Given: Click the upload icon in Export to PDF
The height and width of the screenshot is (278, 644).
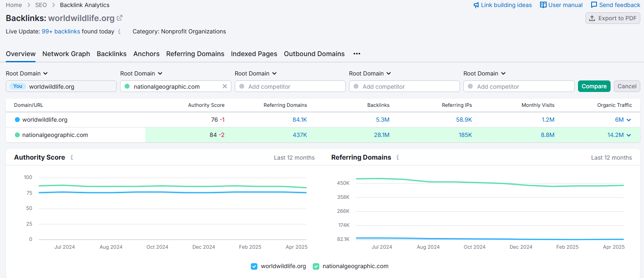Looking at the screenshot, I should click(592, 18).
